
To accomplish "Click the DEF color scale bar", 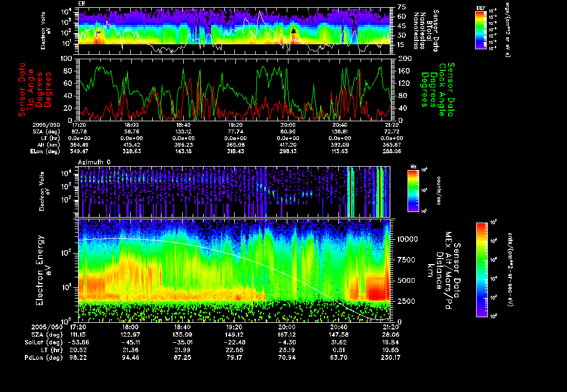I will coord(481,30).
